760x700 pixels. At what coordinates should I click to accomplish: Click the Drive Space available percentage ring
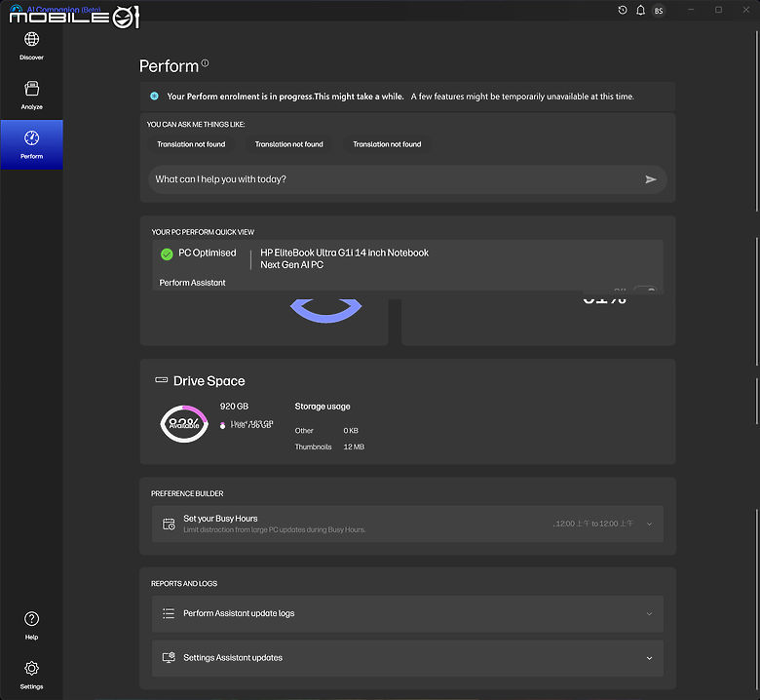point(184,424)
